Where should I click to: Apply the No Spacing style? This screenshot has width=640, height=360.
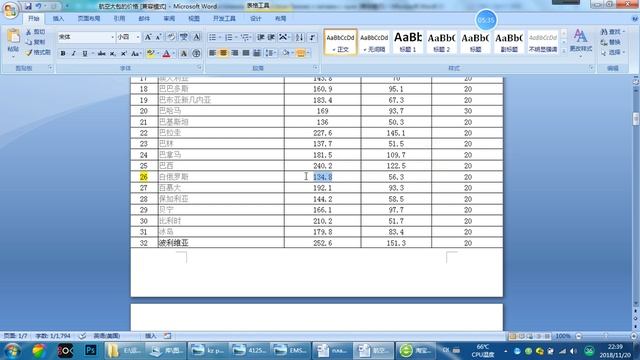pos(374,42)
